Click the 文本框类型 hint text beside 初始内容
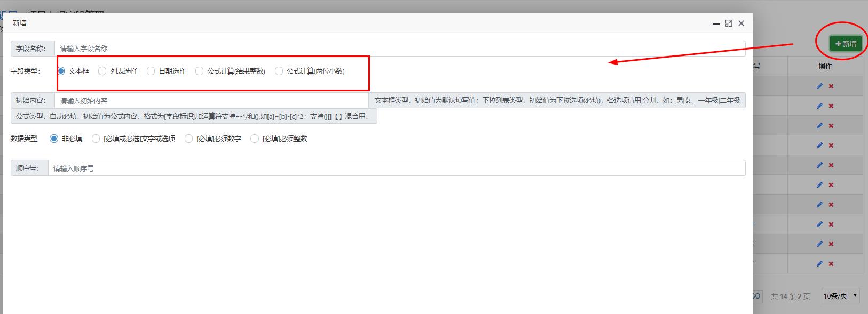The image size is (868, 314). 557,100
